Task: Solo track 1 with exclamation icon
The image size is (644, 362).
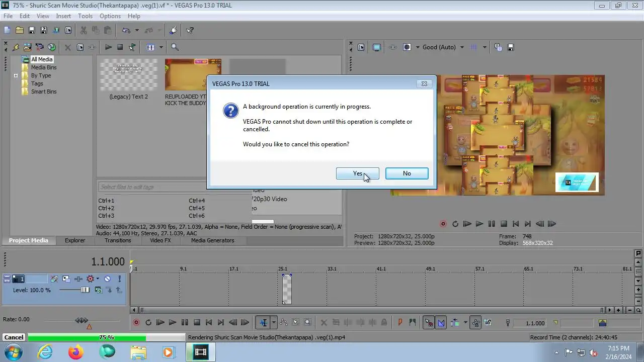Action: click(119, 279)
